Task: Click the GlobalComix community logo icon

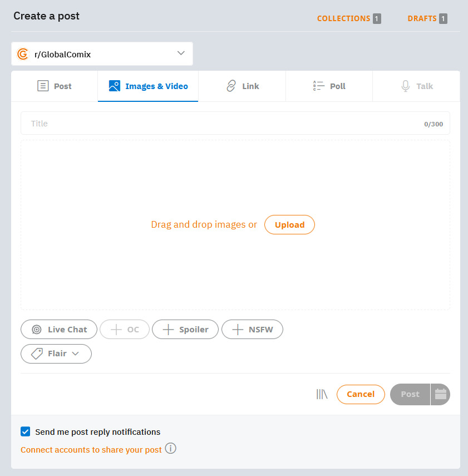Action: (x=23, y=54)
